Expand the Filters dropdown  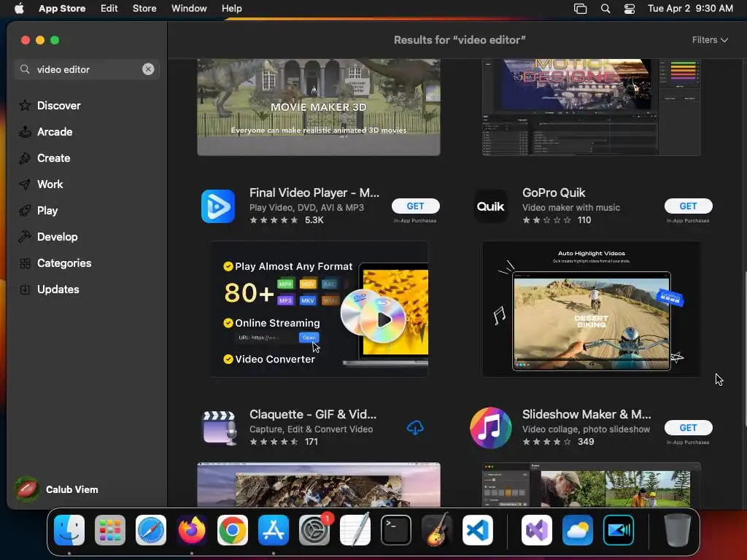click(x=710, y=40)
